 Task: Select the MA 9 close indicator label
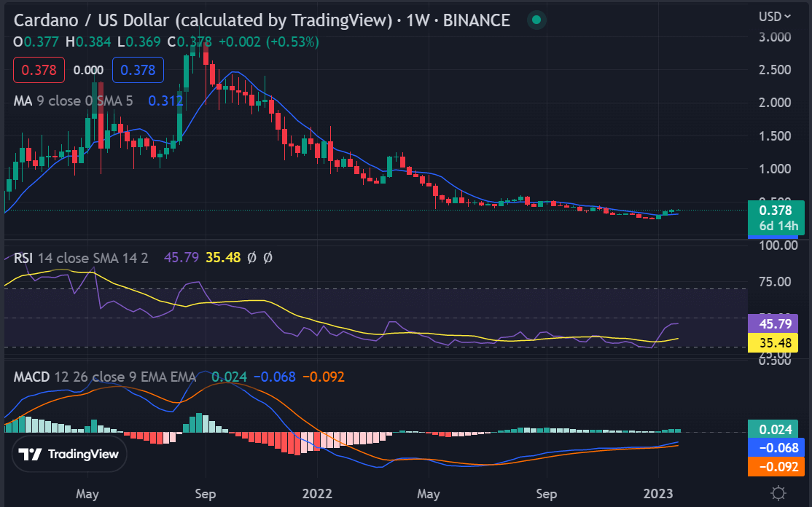(73, 101)
